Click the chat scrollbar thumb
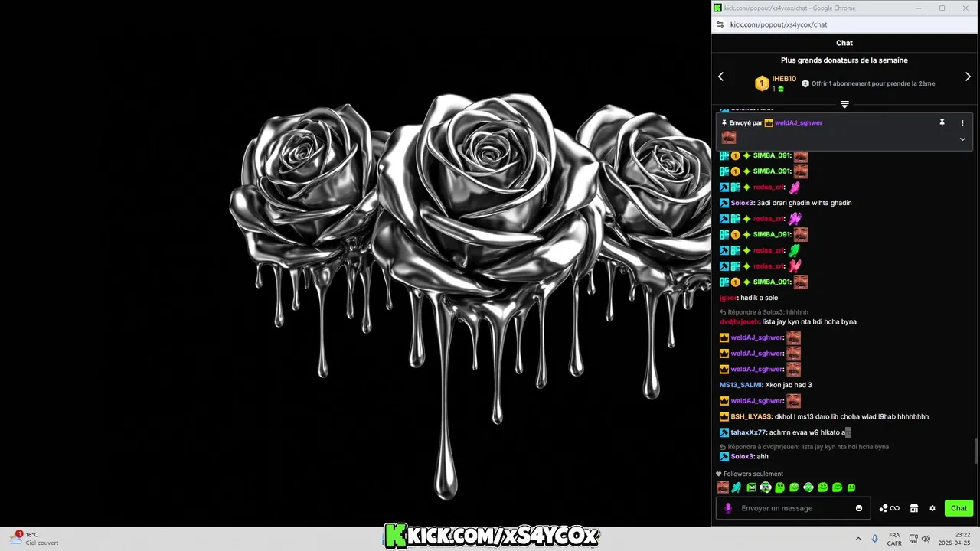980x551 pixels. (976, 451)
